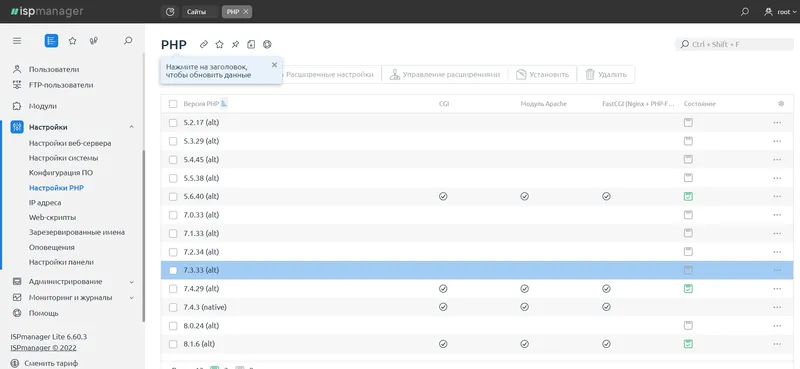800x369 pixels.
Task: Open Модули in sidebar
Action: 42,106
